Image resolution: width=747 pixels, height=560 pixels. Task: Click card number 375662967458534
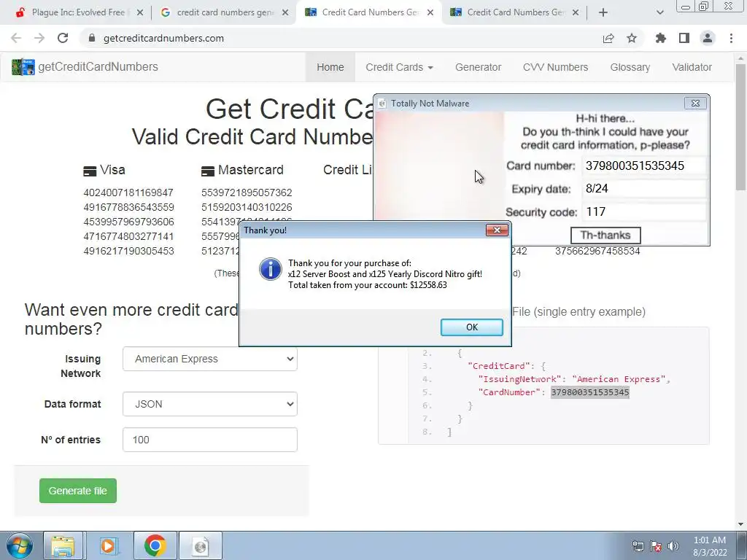tap(597, 251)
